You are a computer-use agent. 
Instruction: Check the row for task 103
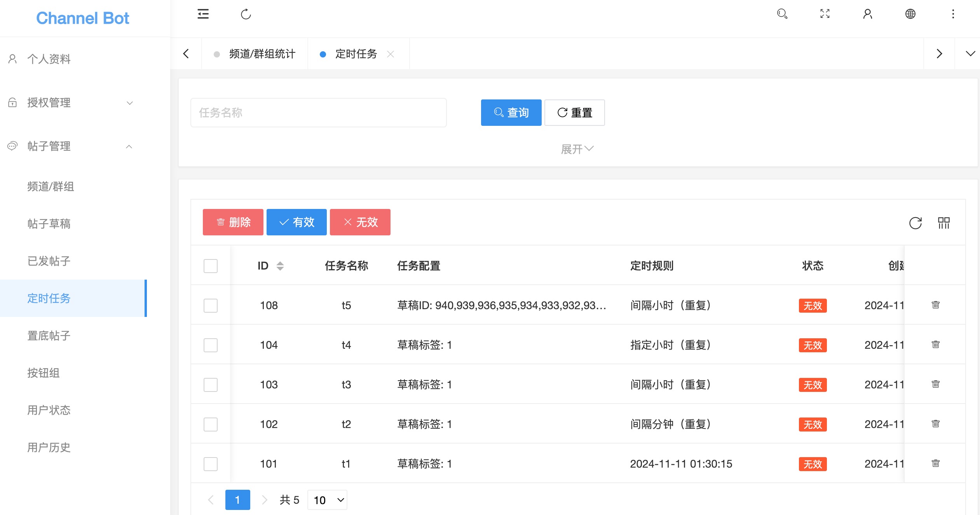211,385
